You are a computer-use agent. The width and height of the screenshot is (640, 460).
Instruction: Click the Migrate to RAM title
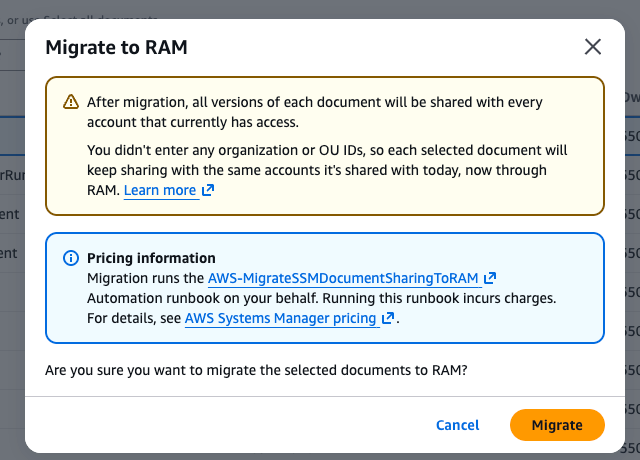pos(116,47)
